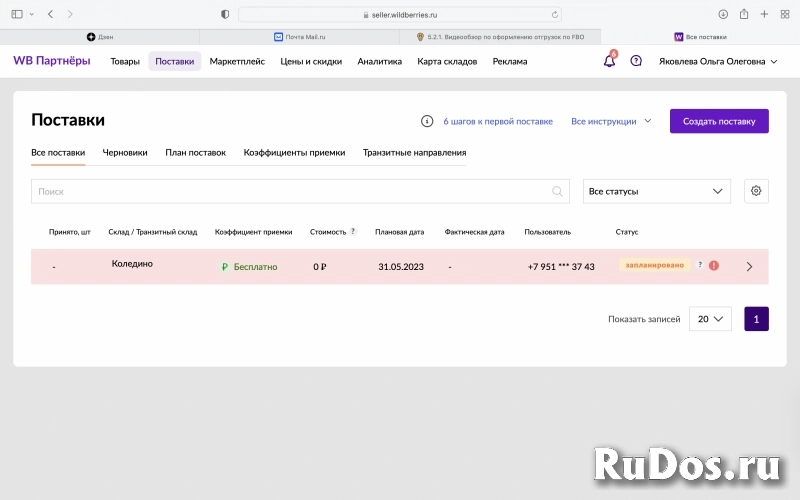Click Принято, шт column header
Screen dimensions: 800x500
pyautogui.click(x=69, y=232)
